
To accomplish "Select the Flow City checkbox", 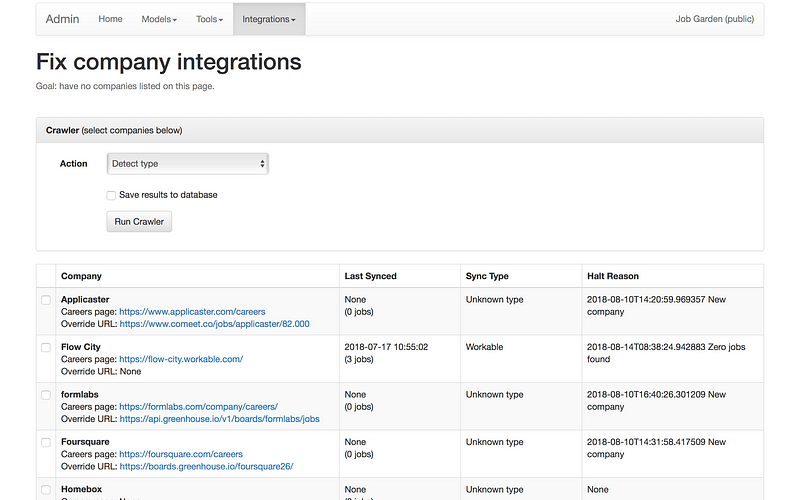I will tap(46, 347).
